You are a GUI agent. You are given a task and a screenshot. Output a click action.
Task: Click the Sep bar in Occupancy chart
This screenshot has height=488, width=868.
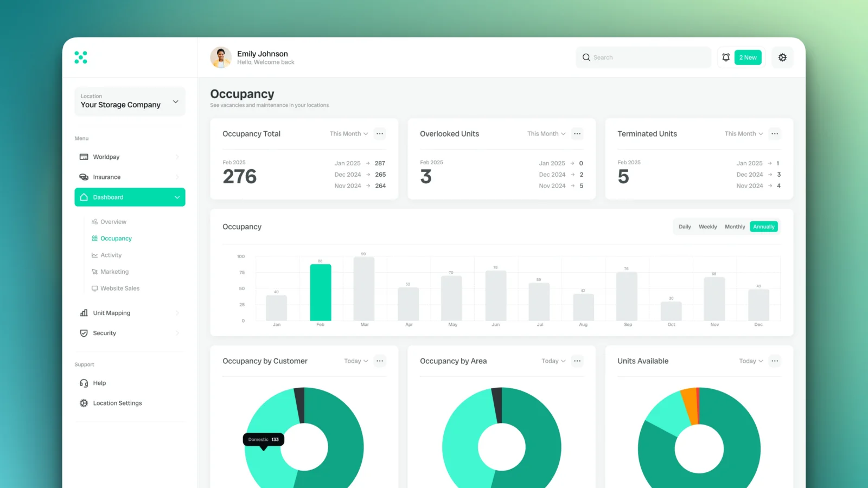tap(627, 296)
